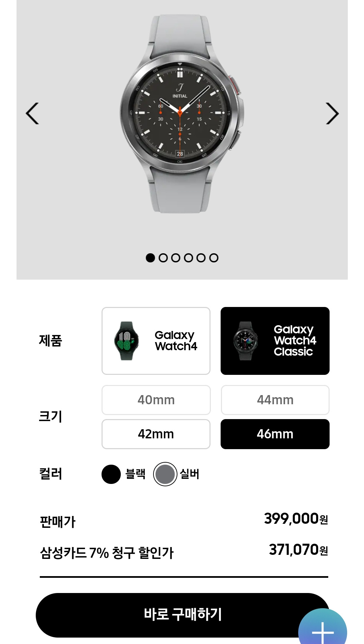Image resolution: width=364 pixels, height=644 pixels.
Task: Switch product to Galaxy Watch4 Classic
Action: point(275,341)
